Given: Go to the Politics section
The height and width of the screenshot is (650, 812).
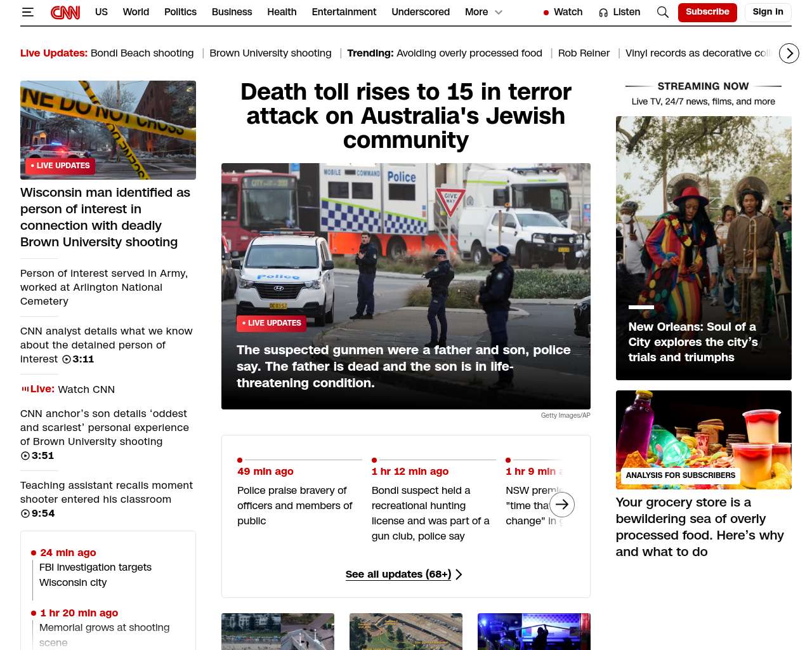Looking at the screenshot, I should 180,12.
